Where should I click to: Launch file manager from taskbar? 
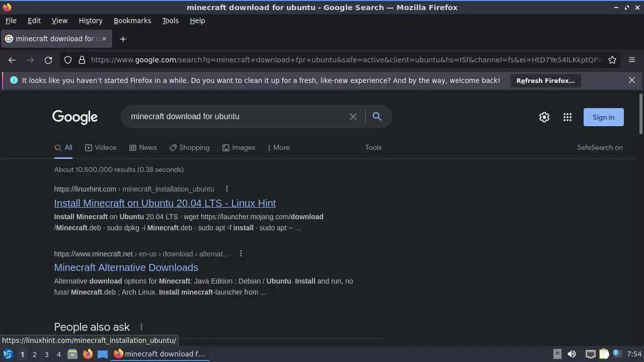72,354
